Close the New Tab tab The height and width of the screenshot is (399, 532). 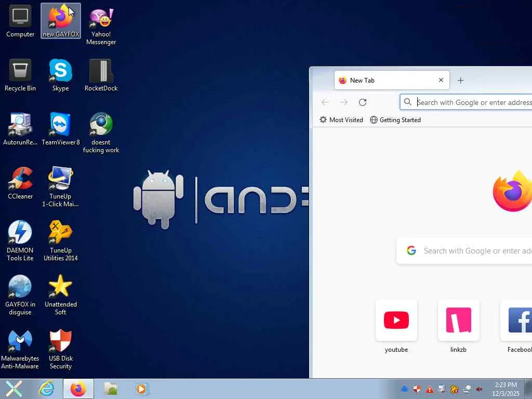441,80
